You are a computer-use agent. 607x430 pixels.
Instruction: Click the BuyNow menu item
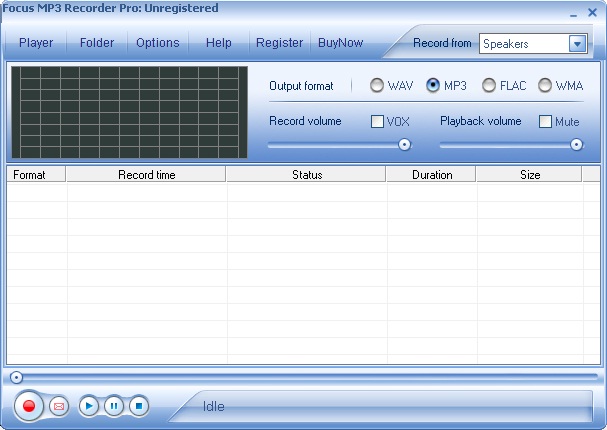tap(341, 43)
